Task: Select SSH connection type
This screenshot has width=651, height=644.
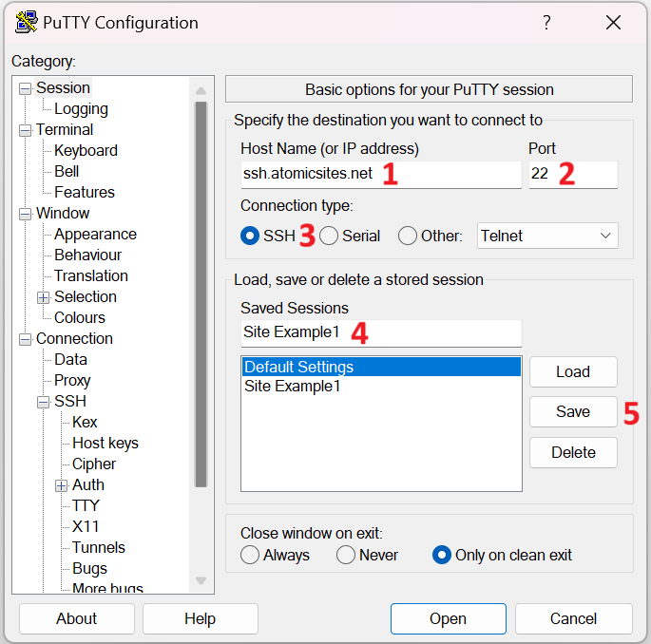Action: click(250, 236)
